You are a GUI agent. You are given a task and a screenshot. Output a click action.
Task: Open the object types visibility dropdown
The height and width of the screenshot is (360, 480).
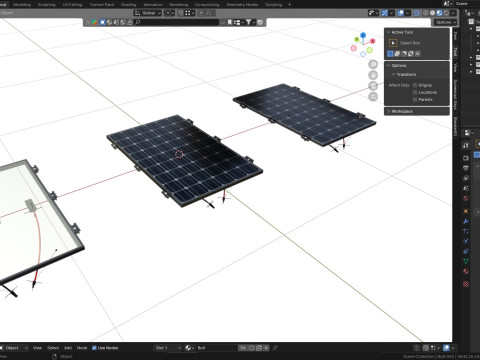[x=373, y=13]
